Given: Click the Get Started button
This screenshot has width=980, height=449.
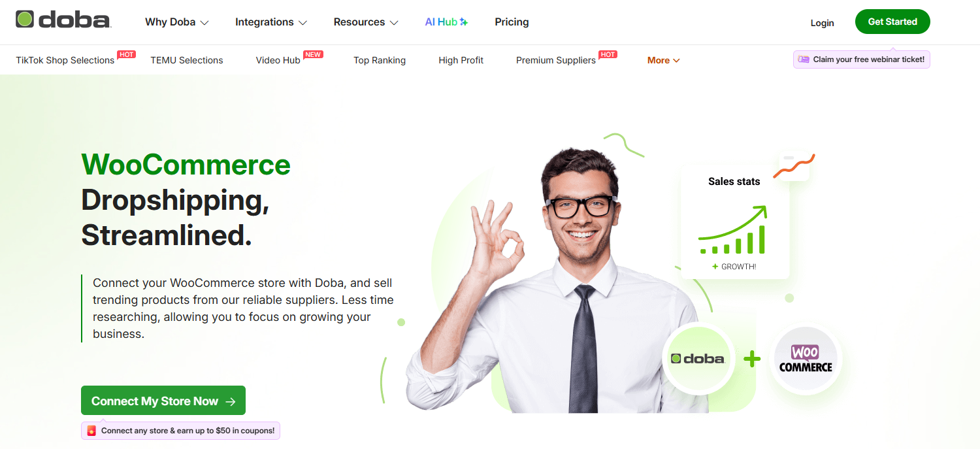Looking at the screenshot, I should pos(892,22).
